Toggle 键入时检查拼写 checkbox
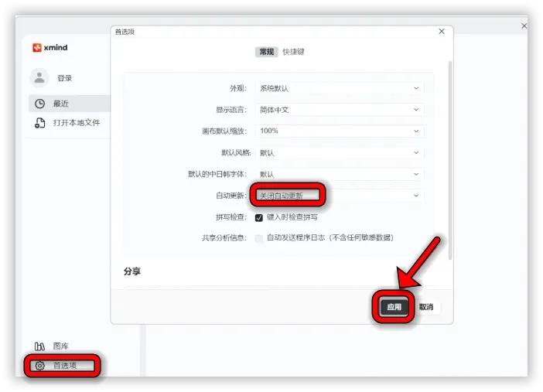The image size is (543, 392). coord(260,218)
